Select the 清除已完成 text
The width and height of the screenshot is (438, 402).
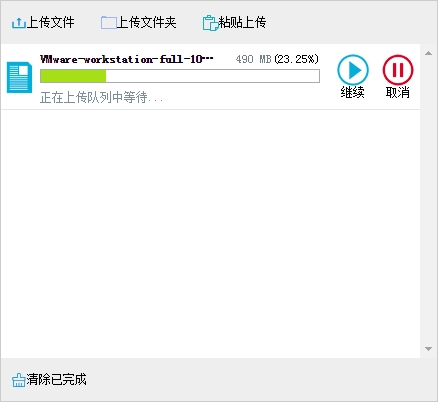click(x=57, y=379)
